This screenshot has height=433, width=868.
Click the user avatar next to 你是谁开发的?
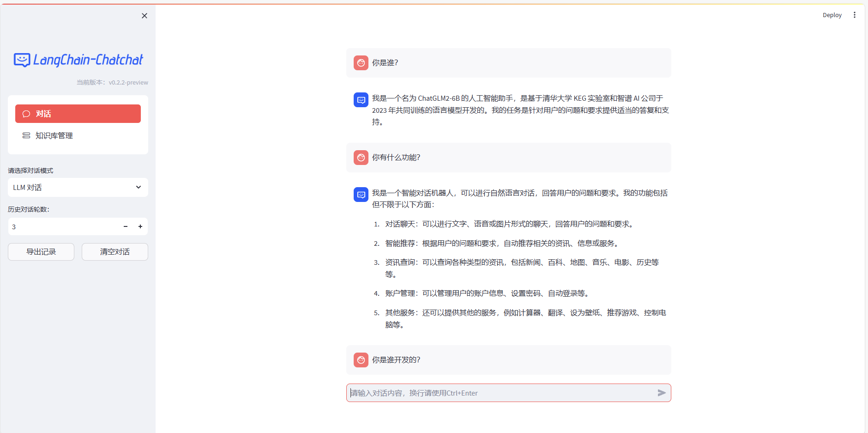coord(361,360)
